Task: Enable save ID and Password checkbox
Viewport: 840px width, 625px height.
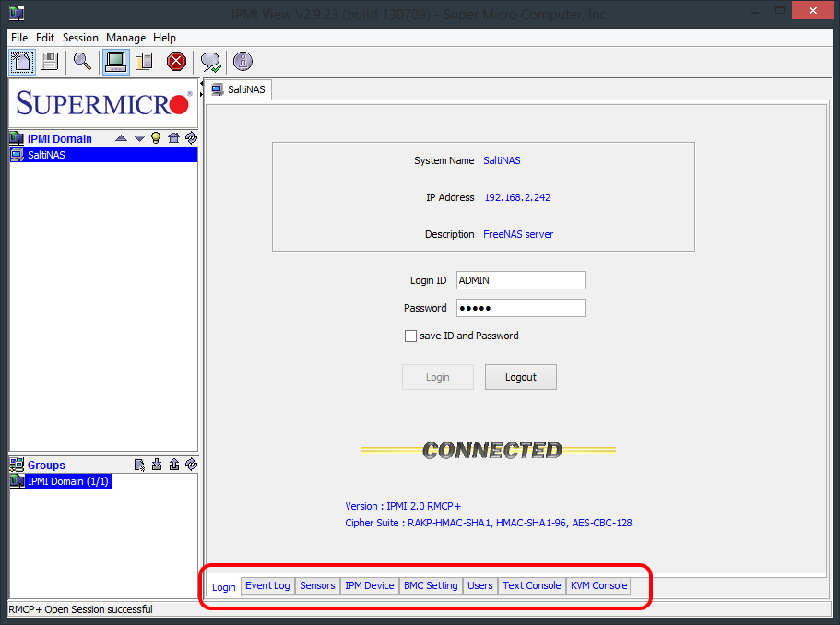Action: [x=410, y=336]
